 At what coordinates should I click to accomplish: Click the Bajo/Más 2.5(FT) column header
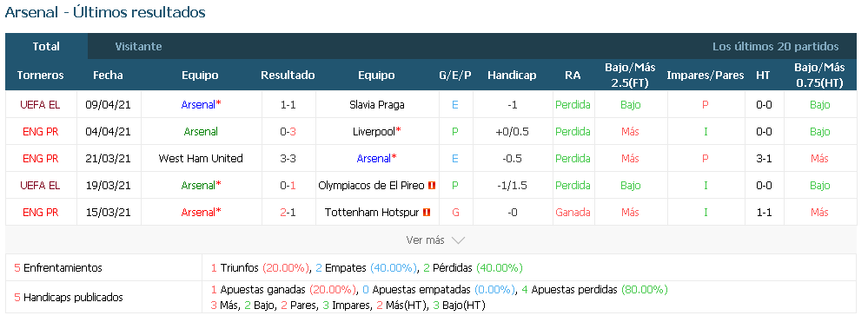pyautogui.click(x=630, y=76)
